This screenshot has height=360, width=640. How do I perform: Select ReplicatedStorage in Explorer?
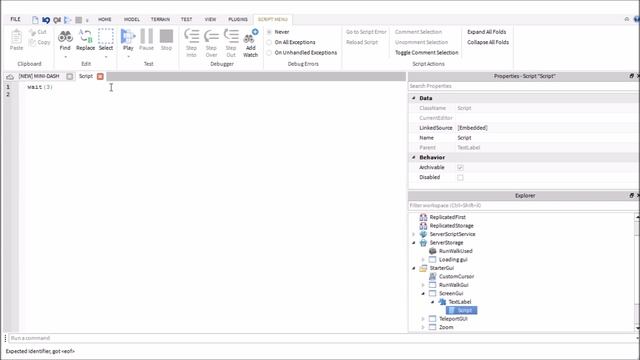point(451,226)
